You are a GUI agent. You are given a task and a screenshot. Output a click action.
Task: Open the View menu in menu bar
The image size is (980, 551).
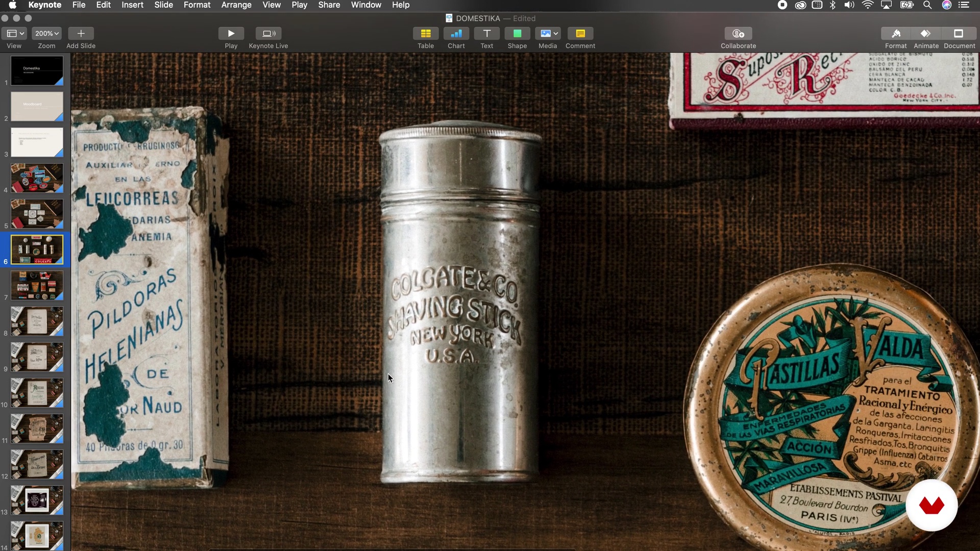(272, 5)
